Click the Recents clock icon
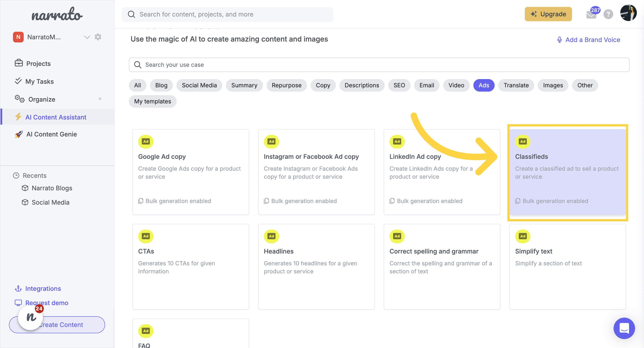Viewport: 644px width, 348px height. tap(16, 176)
